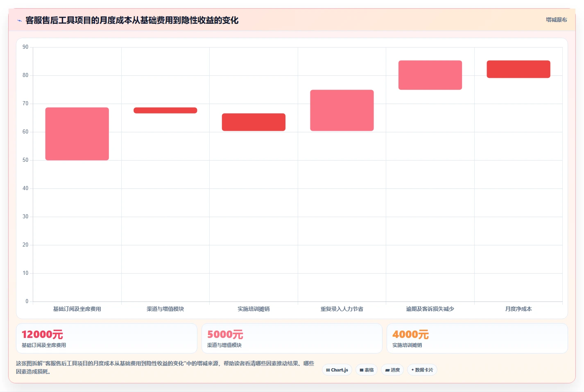
Task: Click the lightning icon beside the chart title
Action: (x=19, y=20)
